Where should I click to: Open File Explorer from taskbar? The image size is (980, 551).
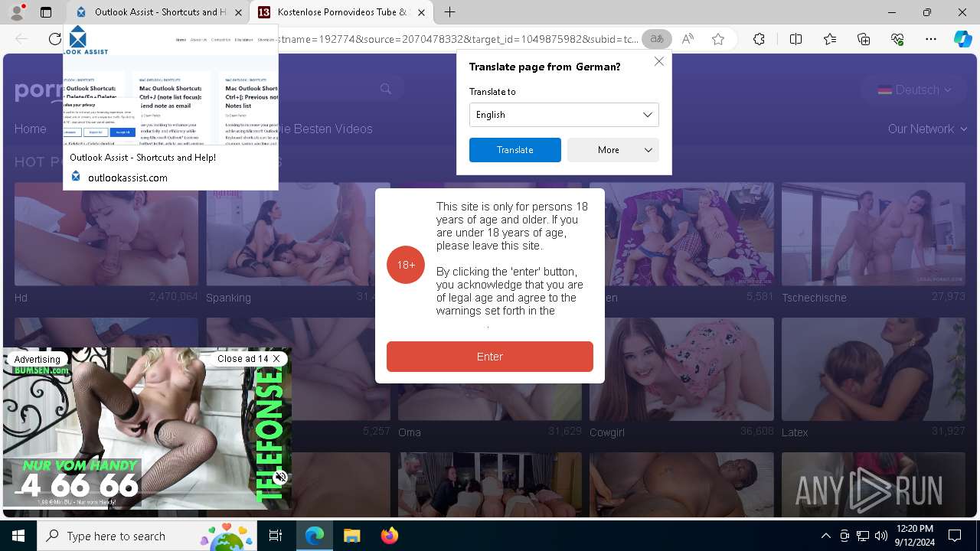351,536
